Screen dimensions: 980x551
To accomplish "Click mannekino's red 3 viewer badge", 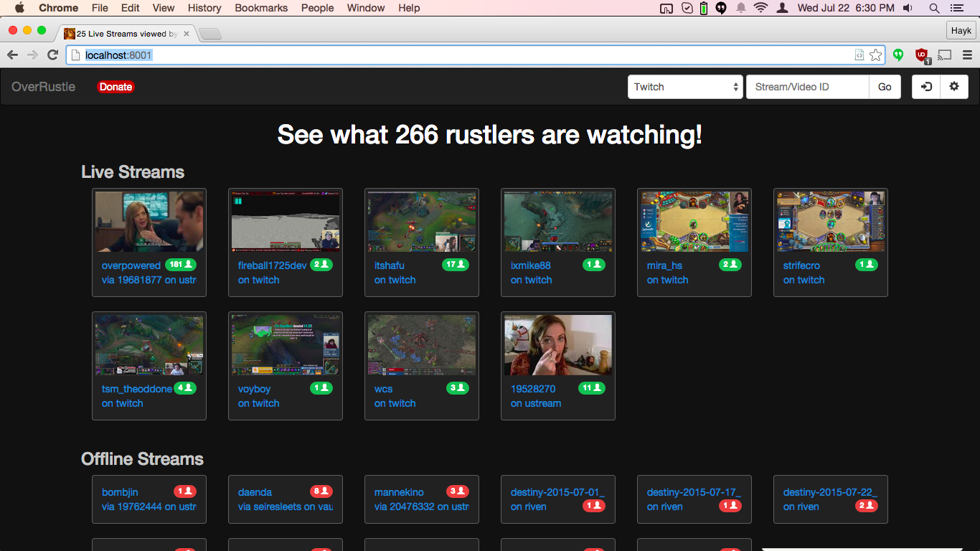I will point(457,491).
